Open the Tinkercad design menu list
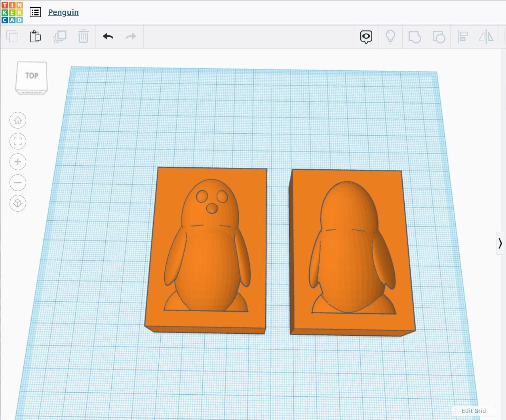 click(35, 12)
